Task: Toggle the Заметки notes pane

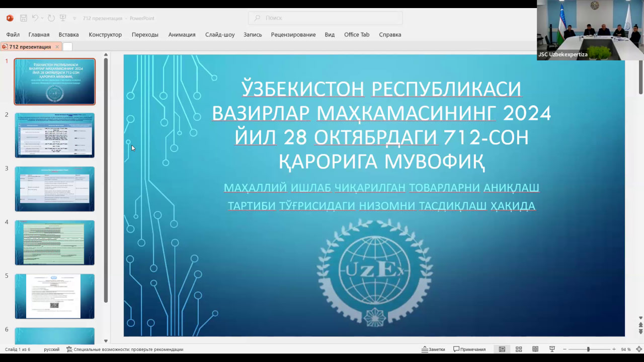Action: [x=433, y=349]
